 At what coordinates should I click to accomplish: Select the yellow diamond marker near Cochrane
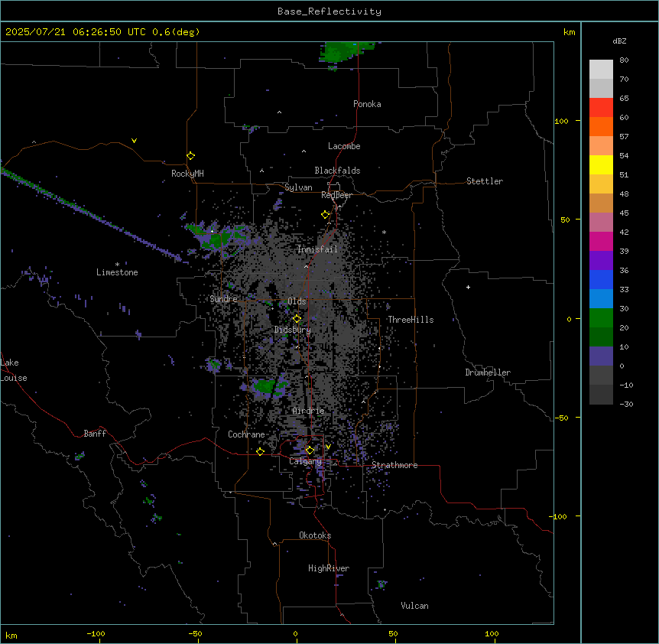[260, 451]
